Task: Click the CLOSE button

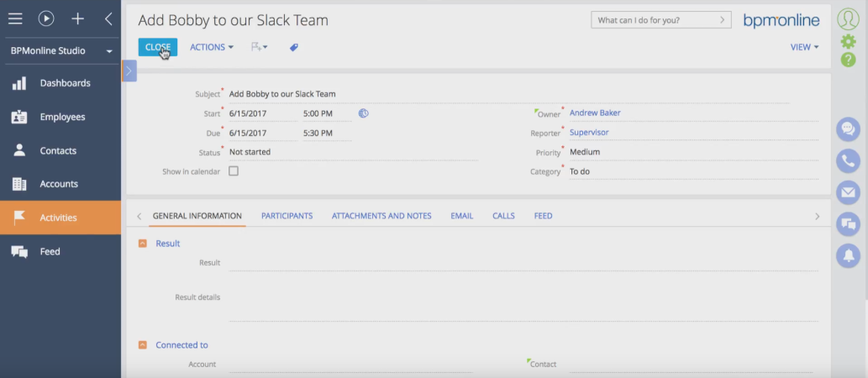Action: pyautogui.click(x=158, y=48)
